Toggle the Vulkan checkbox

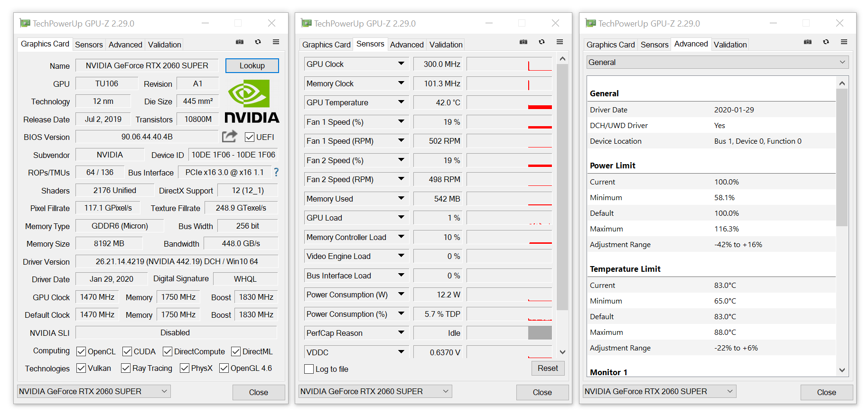(81, 368)
